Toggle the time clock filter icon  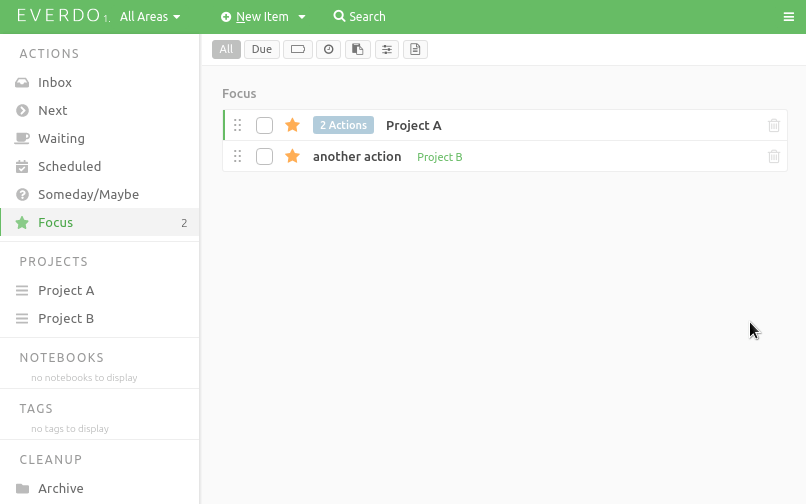coord(328,49)
